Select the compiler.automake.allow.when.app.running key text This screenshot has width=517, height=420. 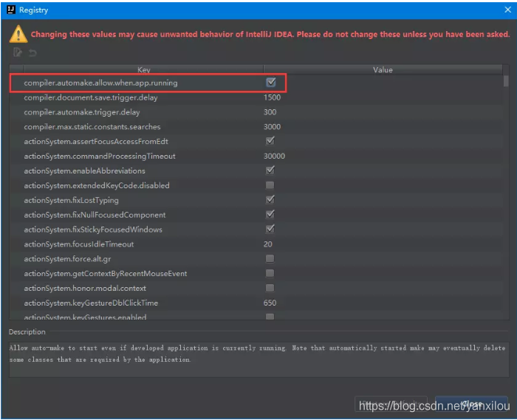(100, 83)
